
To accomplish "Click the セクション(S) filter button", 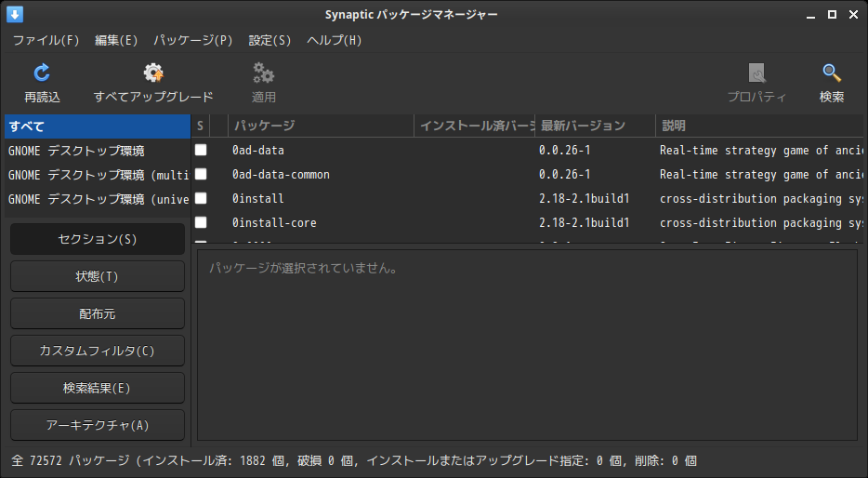I will tap(98, 239).
